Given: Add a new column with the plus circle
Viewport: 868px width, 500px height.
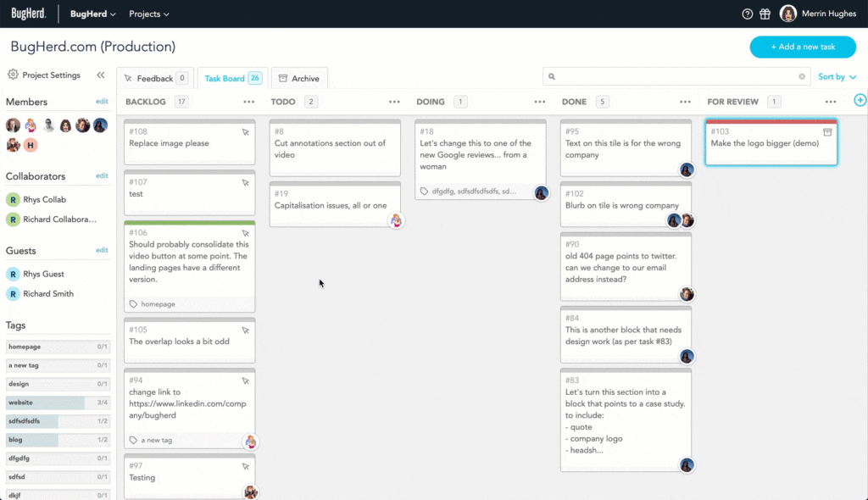Looking at the screenshot, I should coord(860,100).
